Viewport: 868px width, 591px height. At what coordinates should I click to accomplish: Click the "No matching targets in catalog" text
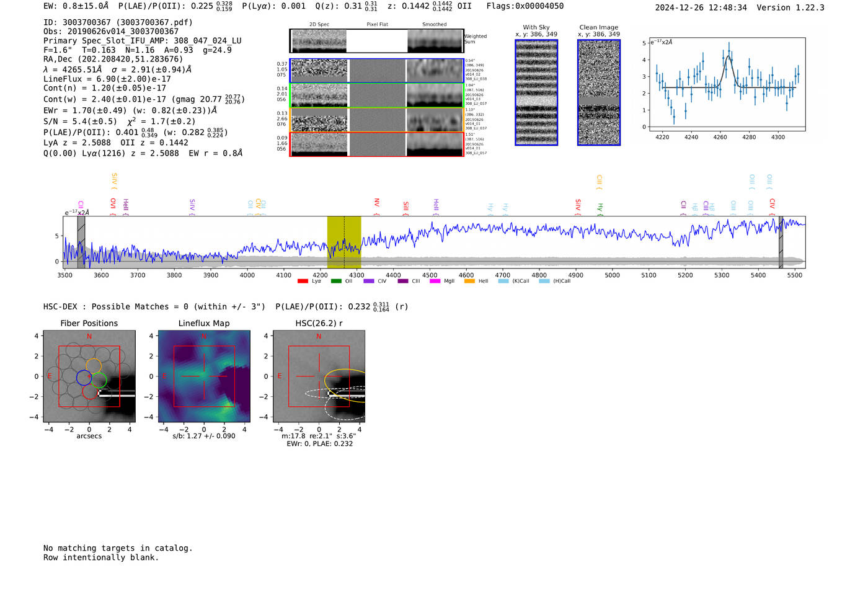[x=118, y=548]
